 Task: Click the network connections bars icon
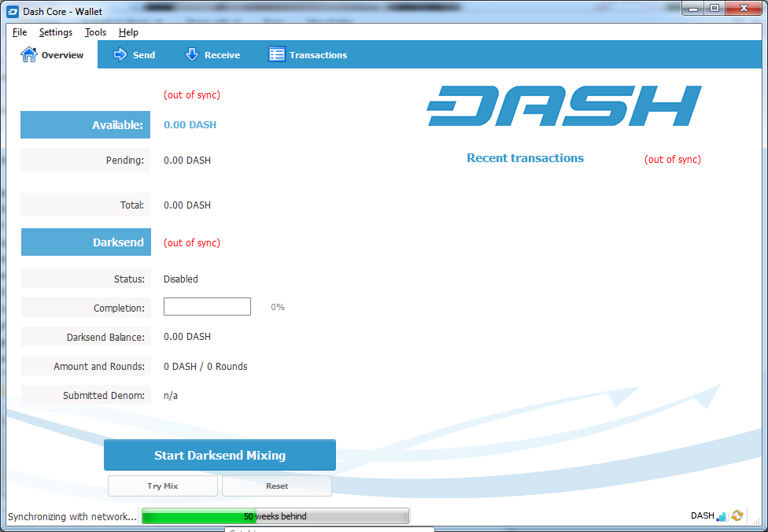pos(722,515)
